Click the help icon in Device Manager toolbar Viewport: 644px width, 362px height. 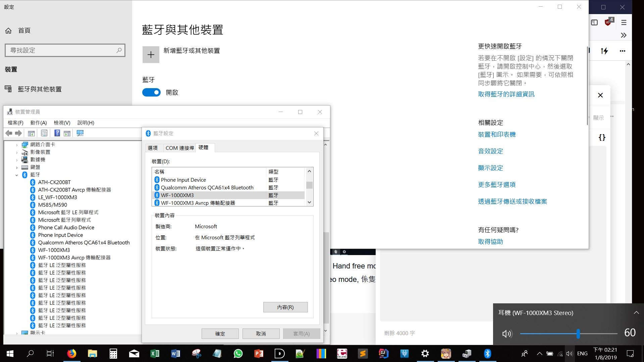coord(57,133)
